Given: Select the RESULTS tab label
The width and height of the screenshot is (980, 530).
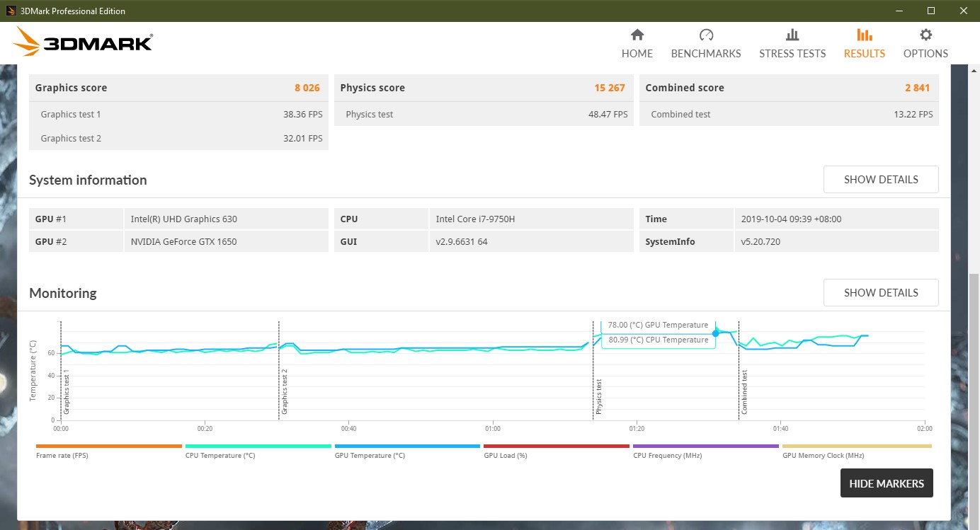Looking at the screenshot, I should pyautogui.click(x=865, y=54).
